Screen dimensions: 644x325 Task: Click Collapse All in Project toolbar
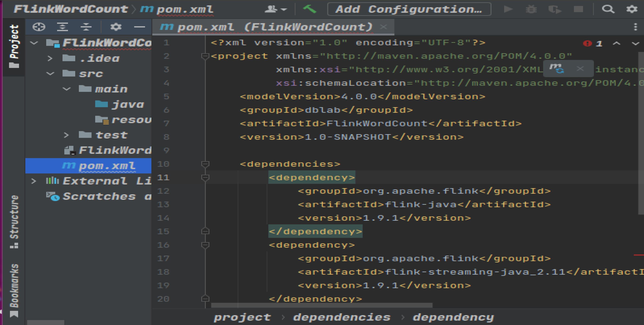pyautogui.click(x=86, y=27)
